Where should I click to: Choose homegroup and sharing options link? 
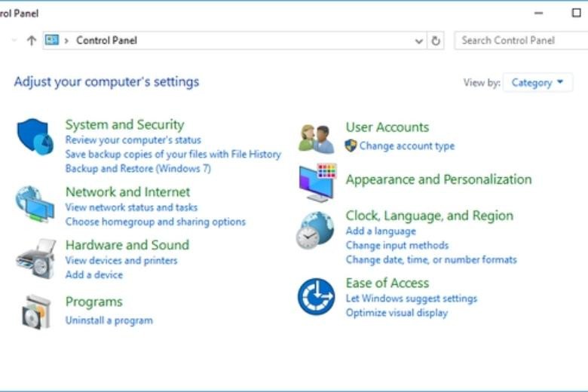(155, 222)
